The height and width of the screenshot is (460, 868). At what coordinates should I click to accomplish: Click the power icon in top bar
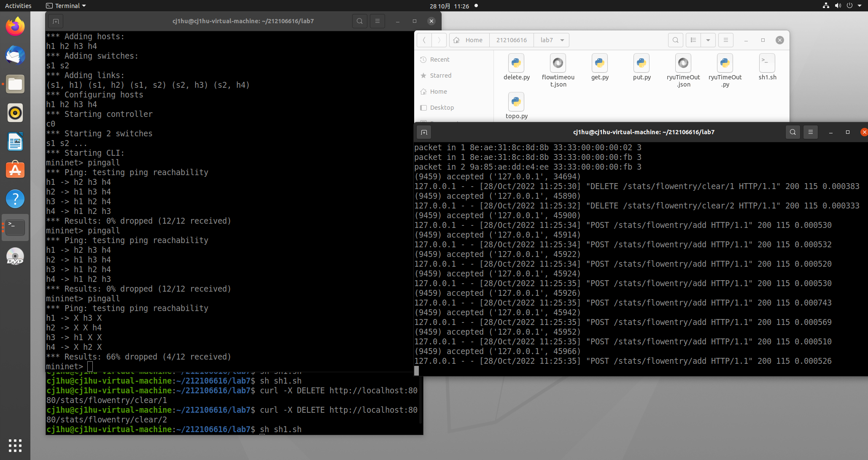point(849,6)
